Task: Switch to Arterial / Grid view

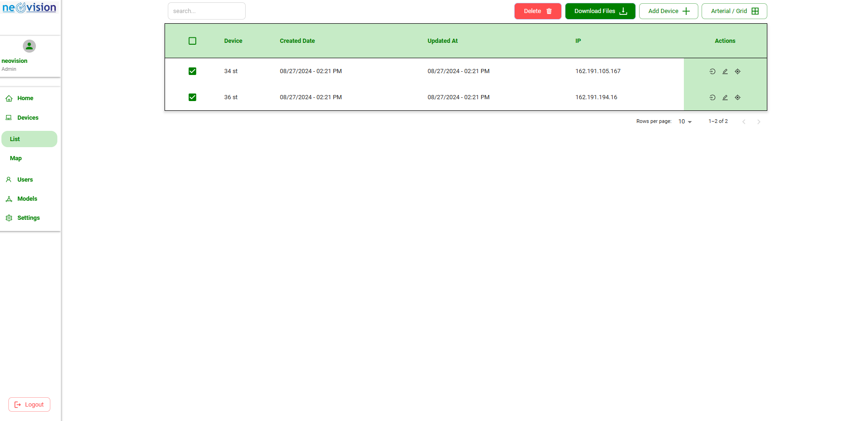Action: click(734, 11)
